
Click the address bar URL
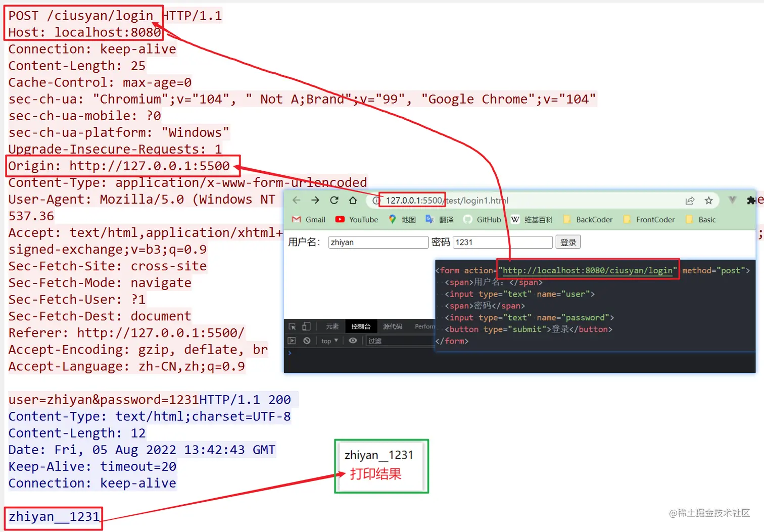(447, 201)
